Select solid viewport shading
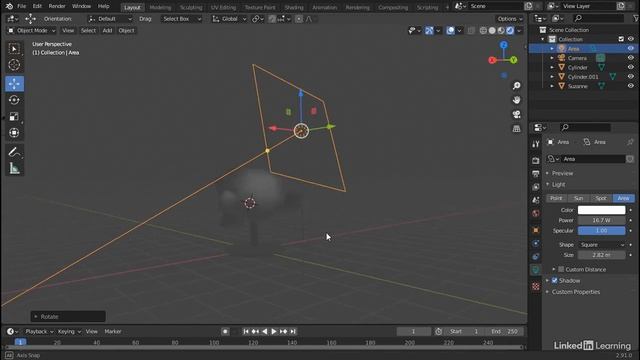This screenshot has height=360, width=640. coord(492,31)
